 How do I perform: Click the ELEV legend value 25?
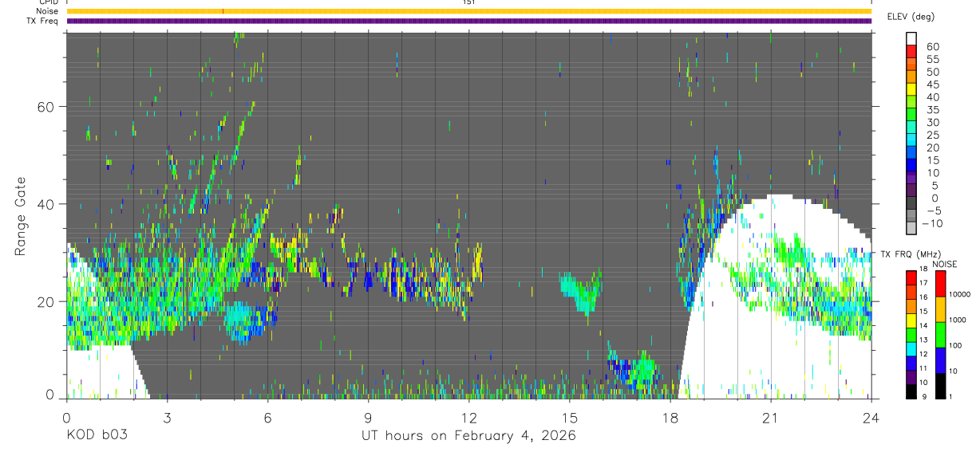[932, 136]
